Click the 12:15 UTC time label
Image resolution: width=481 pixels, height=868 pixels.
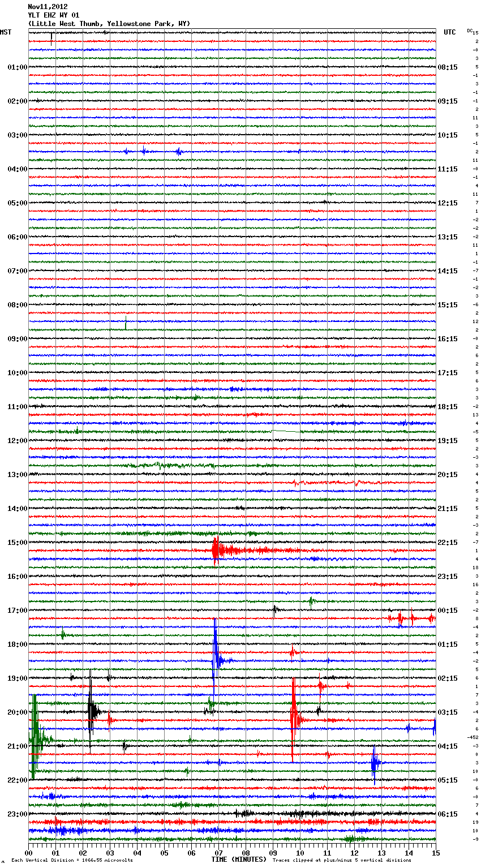(x=448, y=203)
